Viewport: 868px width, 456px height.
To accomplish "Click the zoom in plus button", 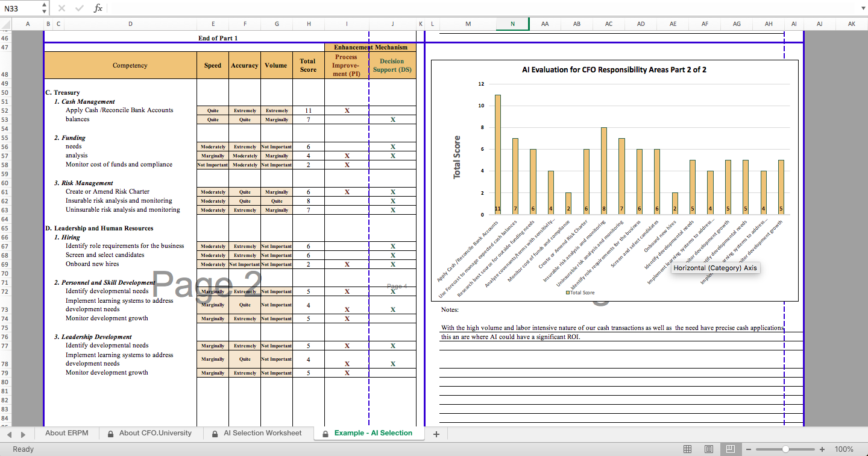I will pos(822,449).
